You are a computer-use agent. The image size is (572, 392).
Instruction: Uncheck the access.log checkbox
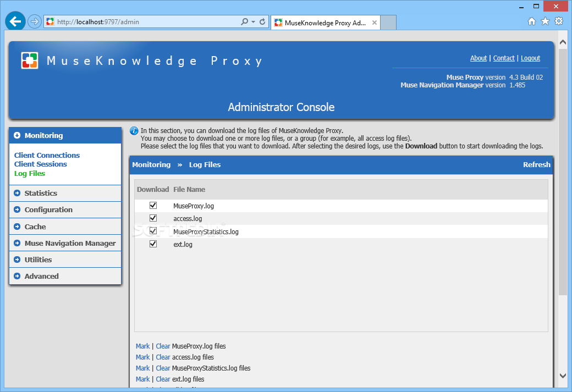pos(153,218)
